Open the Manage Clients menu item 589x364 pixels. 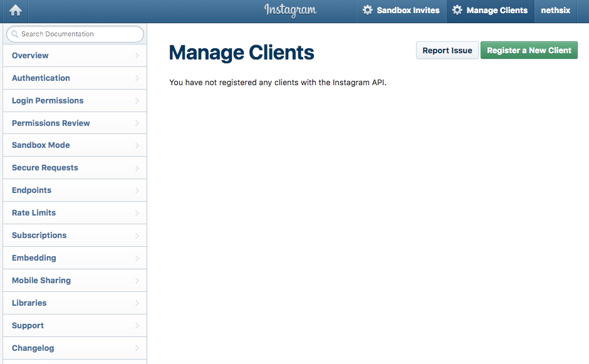490,11
